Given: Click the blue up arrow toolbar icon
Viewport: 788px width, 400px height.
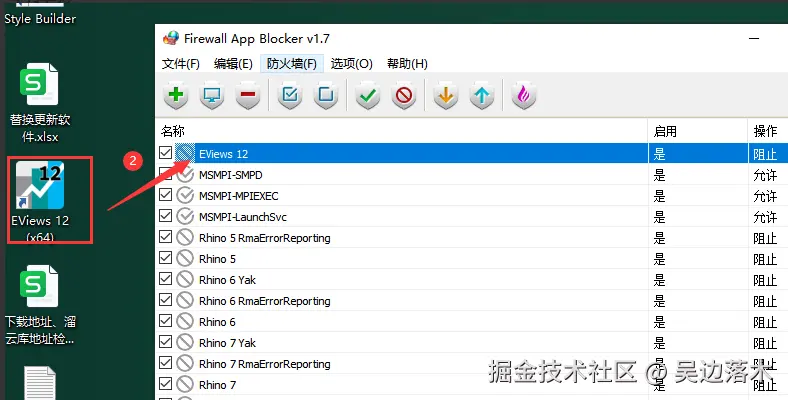Looking at the screenshot, I should click(482, 95).
